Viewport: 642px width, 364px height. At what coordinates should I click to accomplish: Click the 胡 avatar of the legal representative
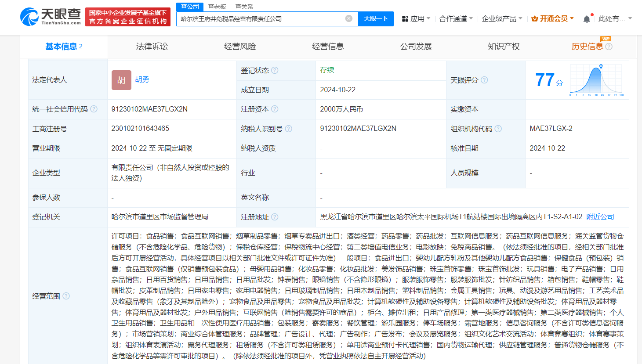click(x=121, y=80)
